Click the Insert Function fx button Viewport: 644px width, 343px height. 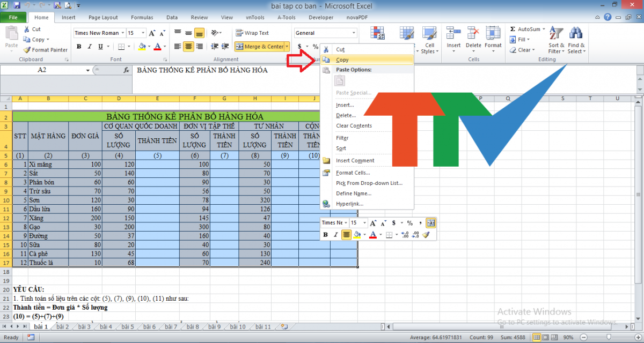point(127,70)
